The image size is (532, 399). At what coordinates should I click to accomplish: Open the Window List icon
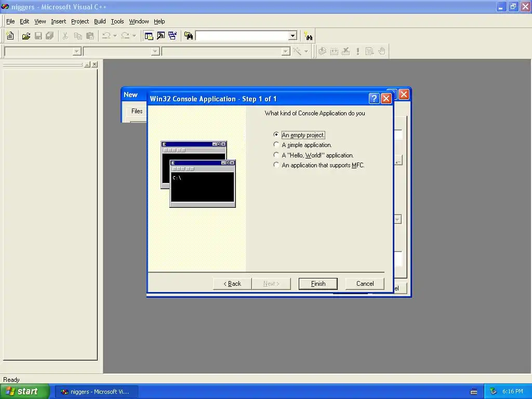(x=172, y=36)
